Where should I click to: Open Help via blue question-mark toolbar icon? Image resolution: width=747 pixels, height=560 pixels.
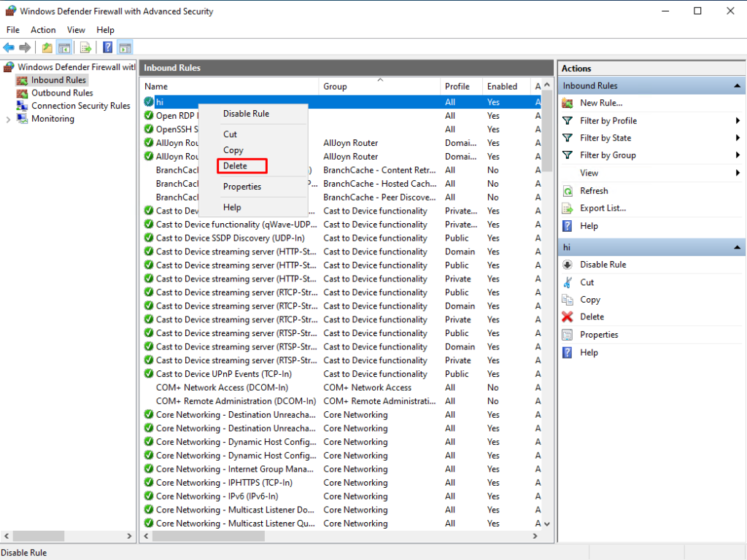[x=108, y=47]
